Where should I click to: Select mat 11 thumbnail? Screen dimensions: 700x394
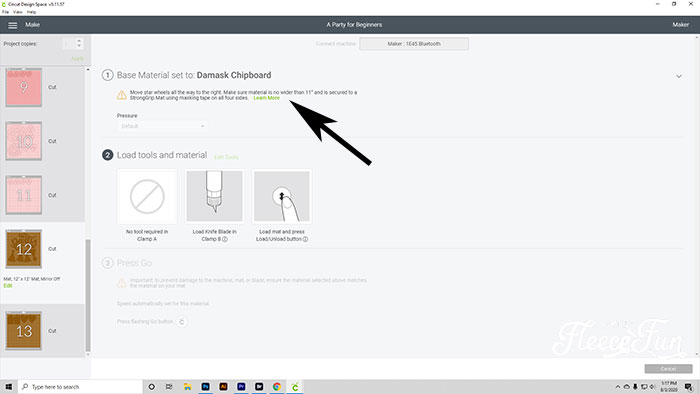[24, 195]
